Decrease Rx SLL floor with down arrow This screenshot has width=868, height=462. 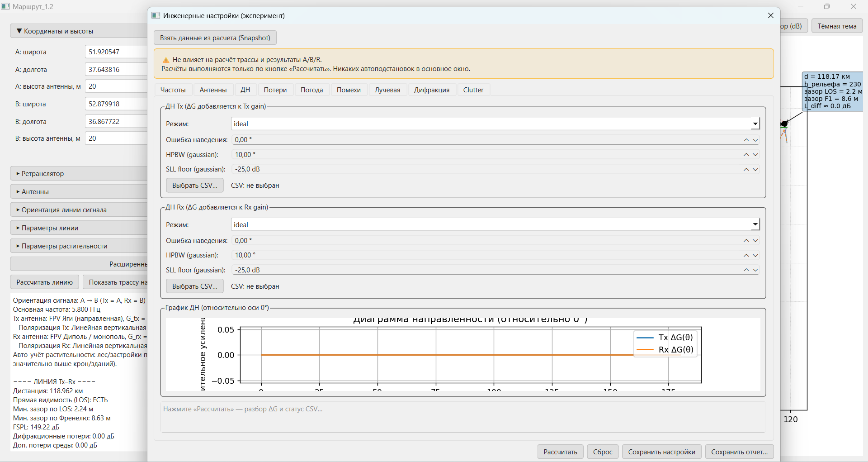pyautogui.click(x=755, y=270)
